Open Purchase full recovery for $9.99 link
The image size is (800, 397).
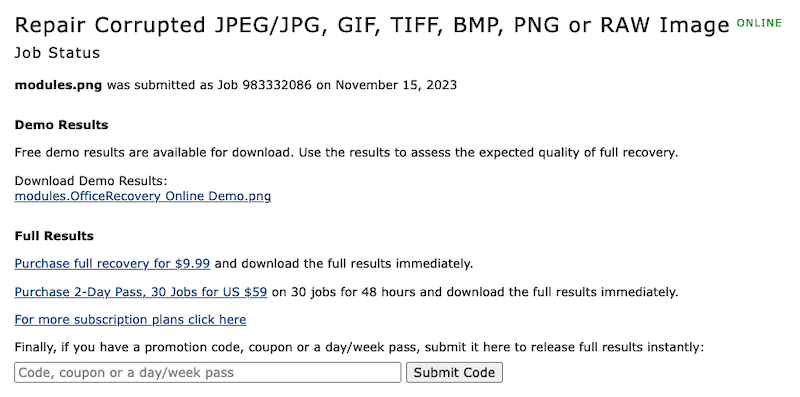[x=112, y=264]
